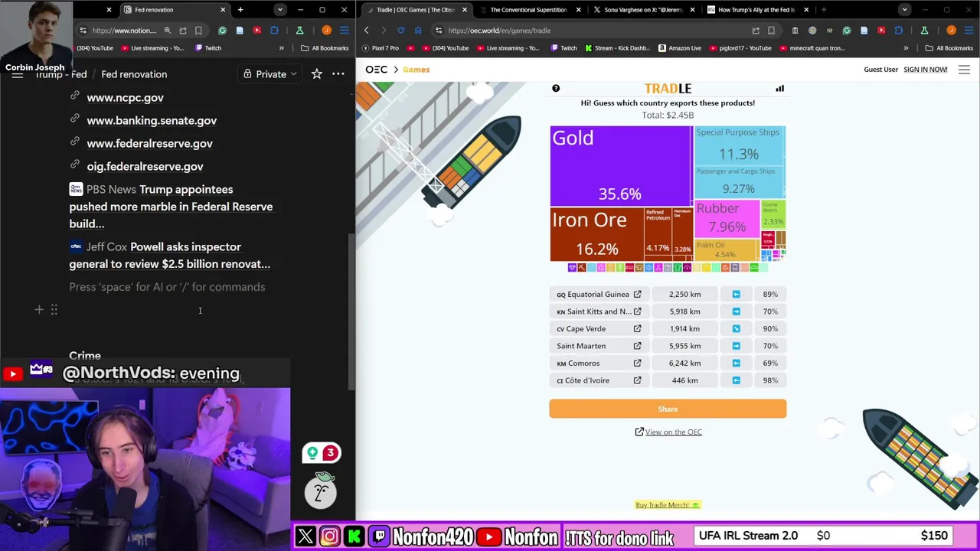The height and width of the screenshot is (551, 980).
Task: Share the OEC page from the address bar
Action: (756, 31)
